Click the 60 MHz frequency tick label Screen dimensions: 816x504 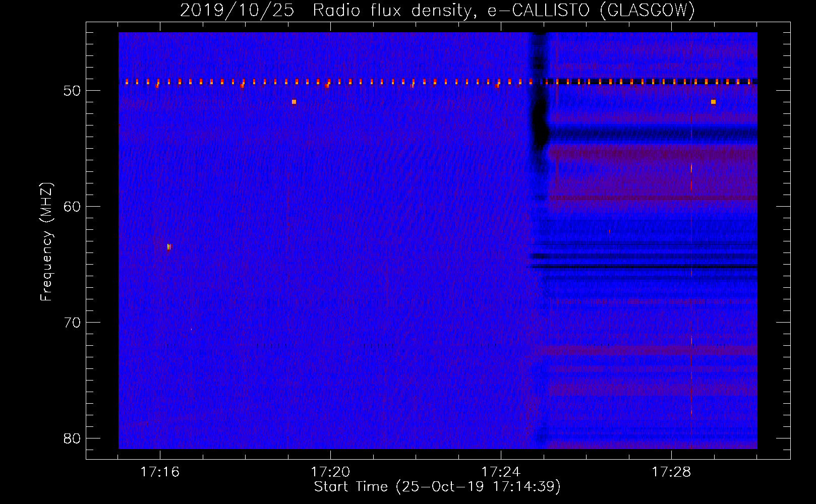[73, 207]
